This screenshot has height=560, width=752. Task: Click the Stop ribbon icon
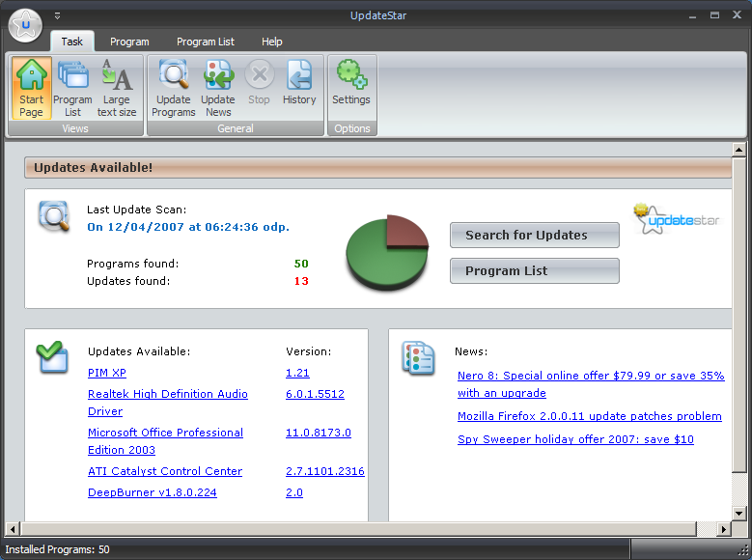click(x=259, y=82)
